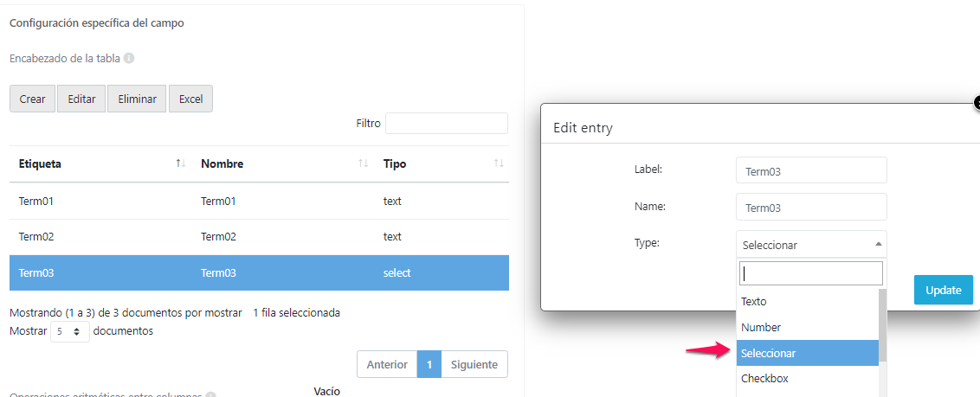Click the info icon beside Encabezado de la tabla
The width and height of the screenshot is (980, 397).
128,59
